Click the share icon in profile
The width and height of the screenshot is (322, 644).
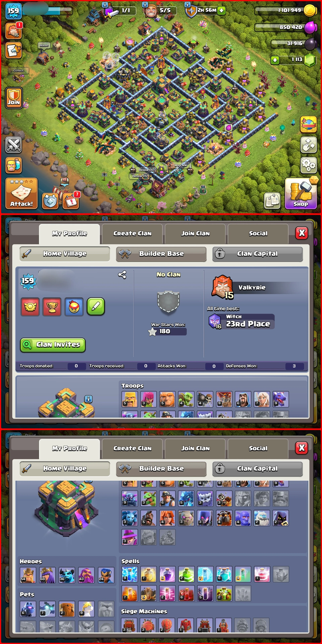(x=122, y=275)
